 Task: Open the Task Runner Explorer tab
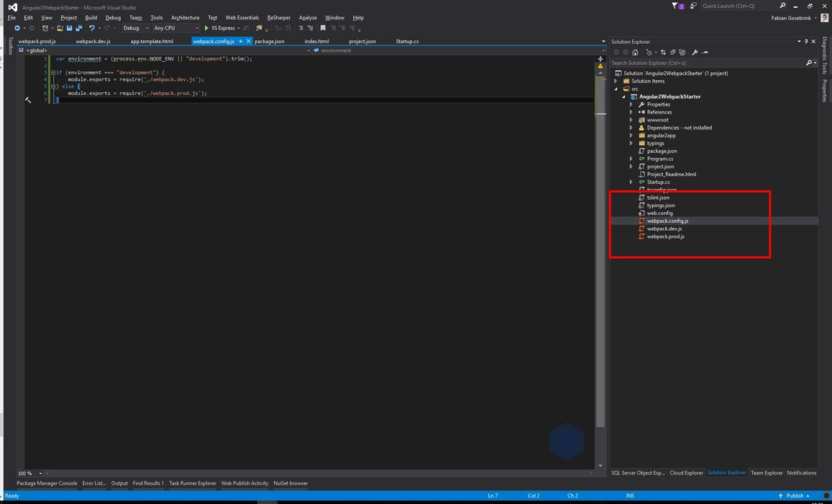click(x=193, y=483)
